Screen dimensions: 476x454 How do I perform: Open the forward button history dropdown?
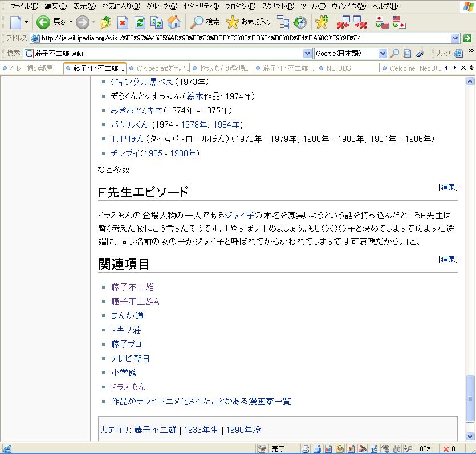coord(93,22)
